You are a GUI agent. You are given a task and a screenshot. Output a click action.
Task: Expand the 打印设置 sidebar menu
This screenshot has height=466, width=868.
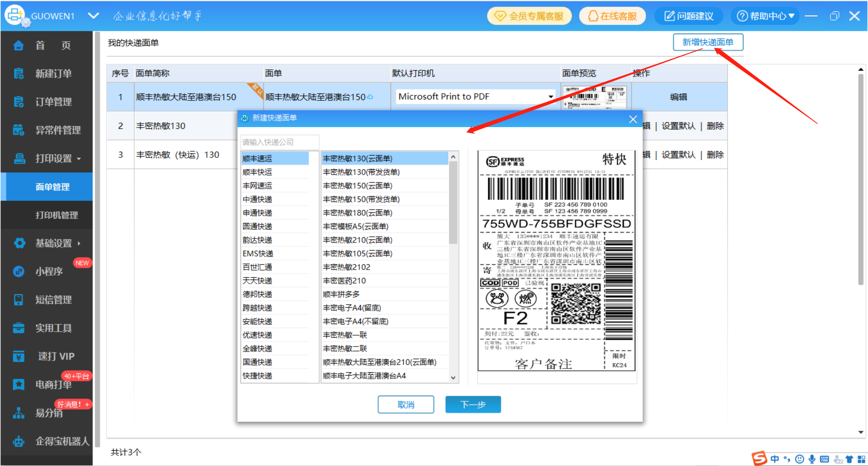coord(46,158)
